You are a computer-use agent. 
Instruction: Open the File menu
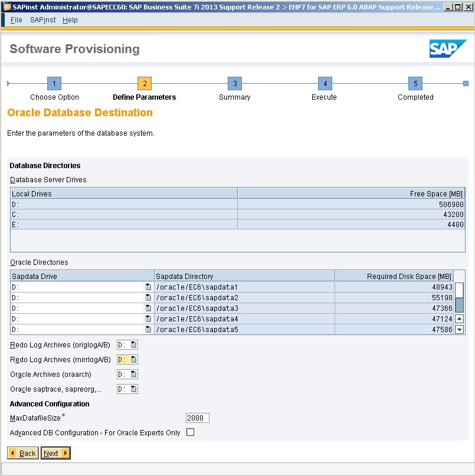(16, 20)
